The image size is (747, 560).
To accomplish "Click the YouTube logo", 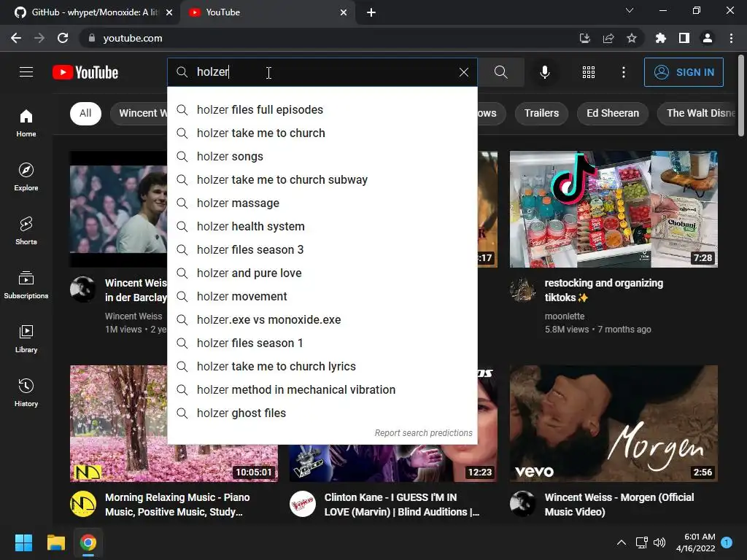I will click(x=85, y=72).
